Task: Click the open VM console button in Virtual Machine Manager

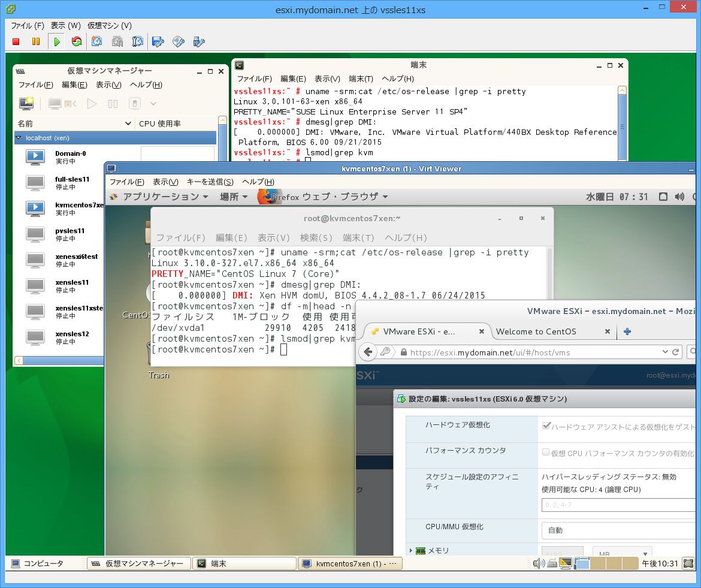Action: click(62, 104)
